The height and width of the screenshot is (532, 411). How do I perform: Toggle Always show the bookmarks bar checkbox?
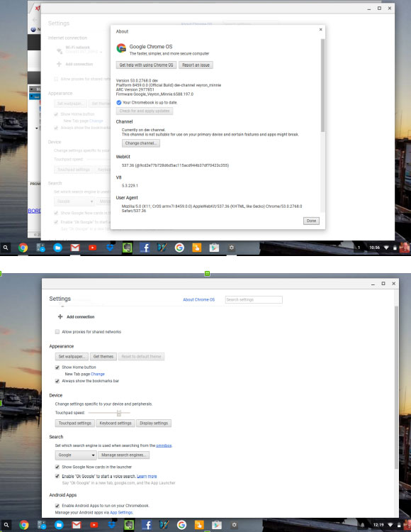(x=57, y=381)
